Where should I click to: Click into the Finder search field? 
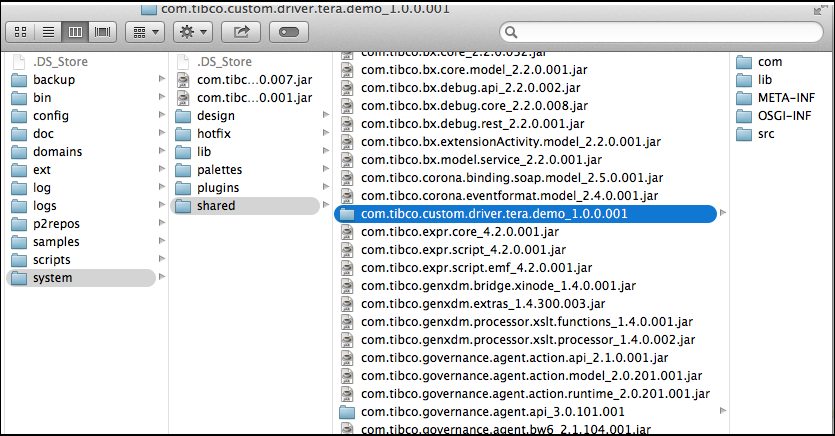pyautogui.click(x=661, y=32)
